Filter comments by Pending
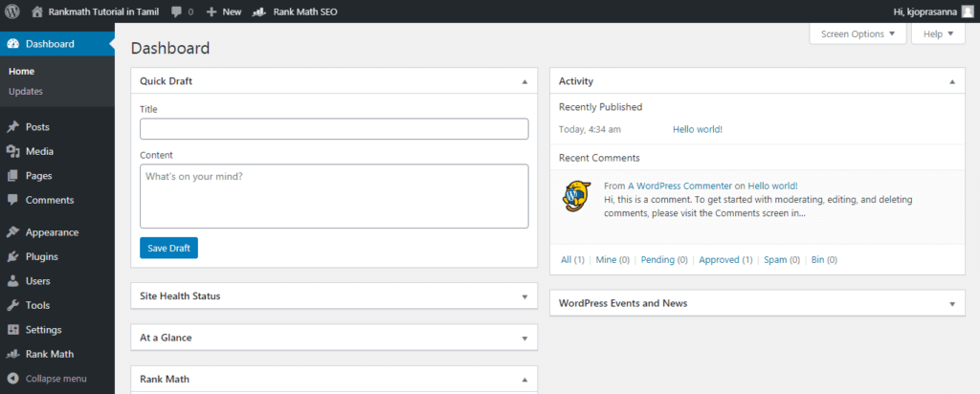 click(x=657, y=260)
